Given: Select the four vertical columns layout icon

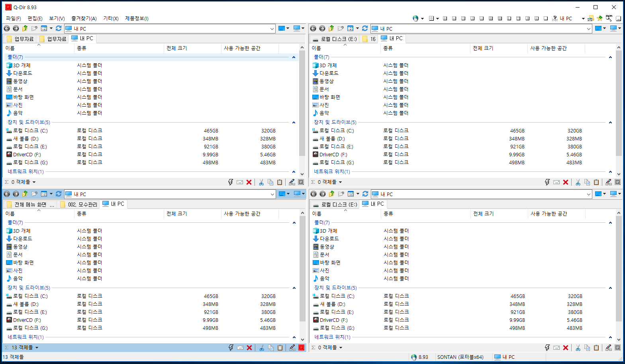Looking at the screenshot, I should click(x=491, y=18).
